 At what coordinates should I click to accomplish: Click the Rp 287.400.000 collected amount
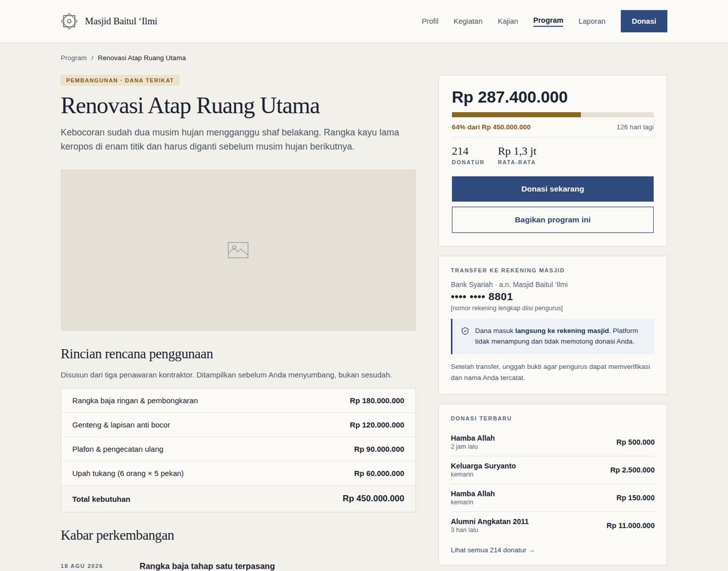(x=510, y=97)
